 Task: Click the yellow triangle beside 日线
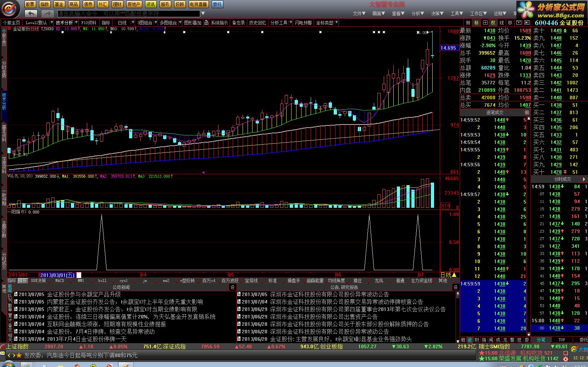(x=454, y=275)
